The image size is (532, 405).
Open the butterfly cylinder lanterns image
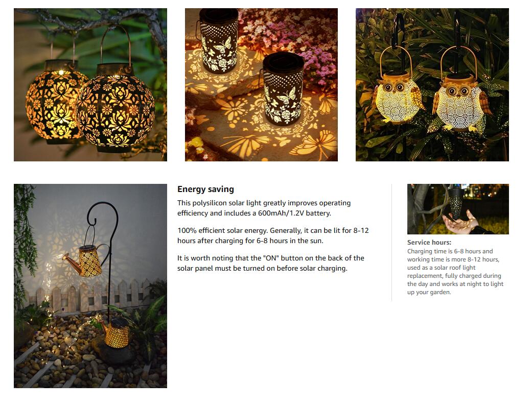261,84
